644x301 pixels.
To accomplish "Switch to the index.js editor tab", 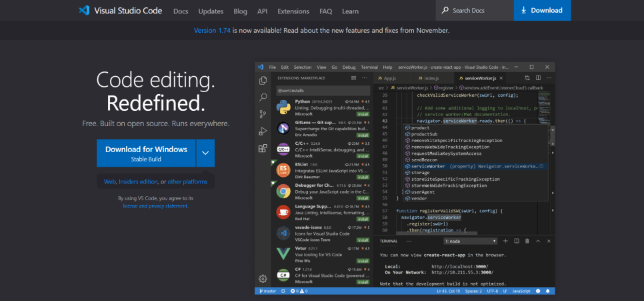I will click(x=429, y=78).
